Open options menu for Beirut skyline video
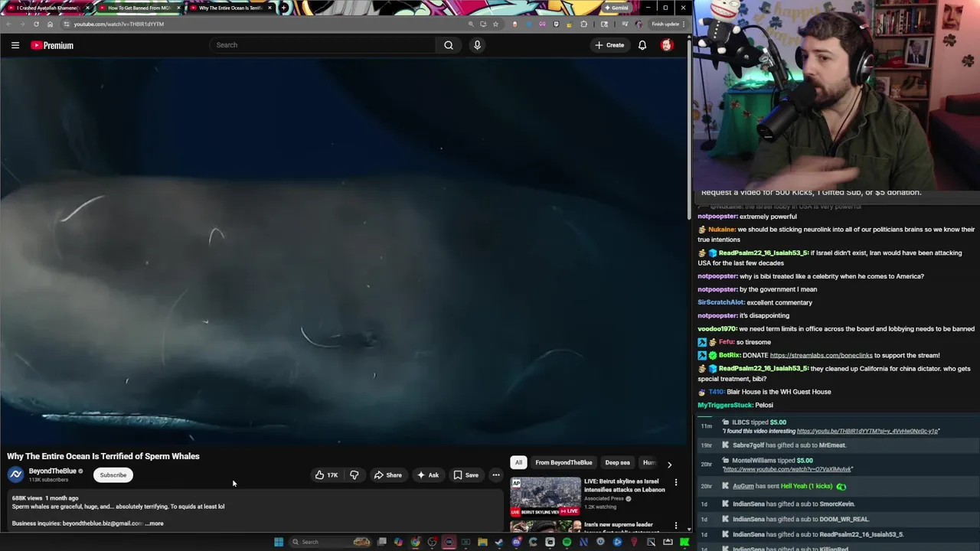 (676, 483)
